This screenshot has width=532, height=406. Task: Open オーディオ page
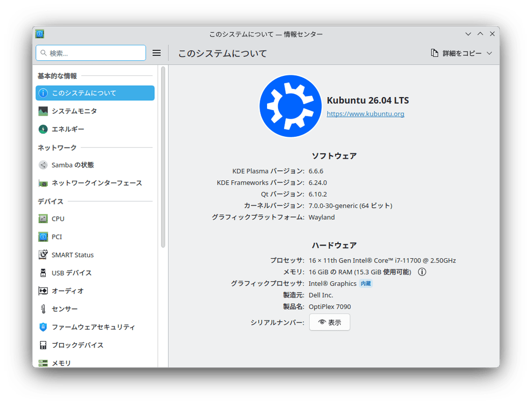pos(95,291)
